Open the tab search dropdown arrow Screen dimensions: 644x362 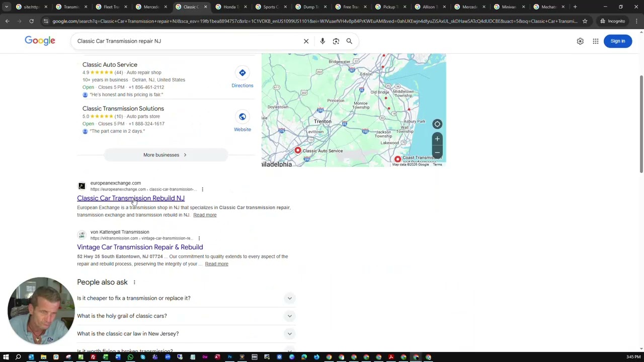(x=7, y=7)
